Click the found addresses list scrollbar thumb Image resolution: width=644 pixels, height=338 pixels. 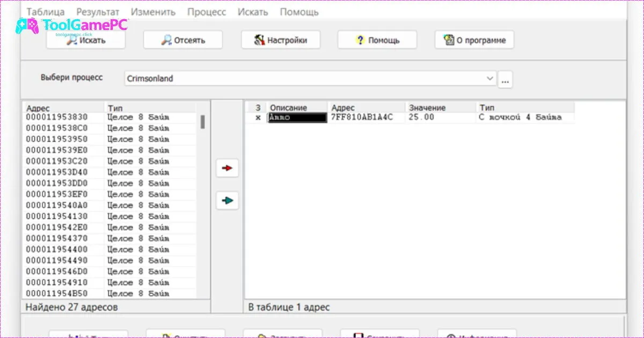[x=202, y=122]
